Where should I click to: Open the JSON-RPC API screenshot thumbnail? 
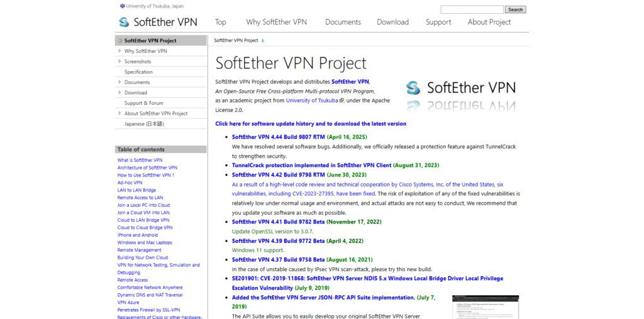486,306
